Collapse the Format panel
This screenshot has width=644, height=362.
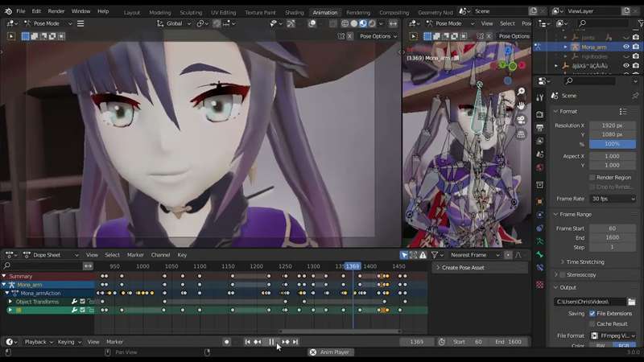[x=555, y=111]
